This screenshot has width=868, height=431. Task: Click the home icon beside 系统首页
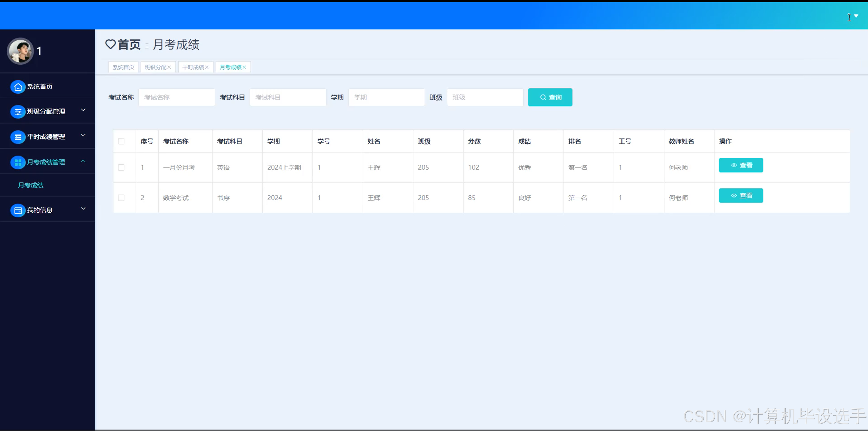[18, 87]
